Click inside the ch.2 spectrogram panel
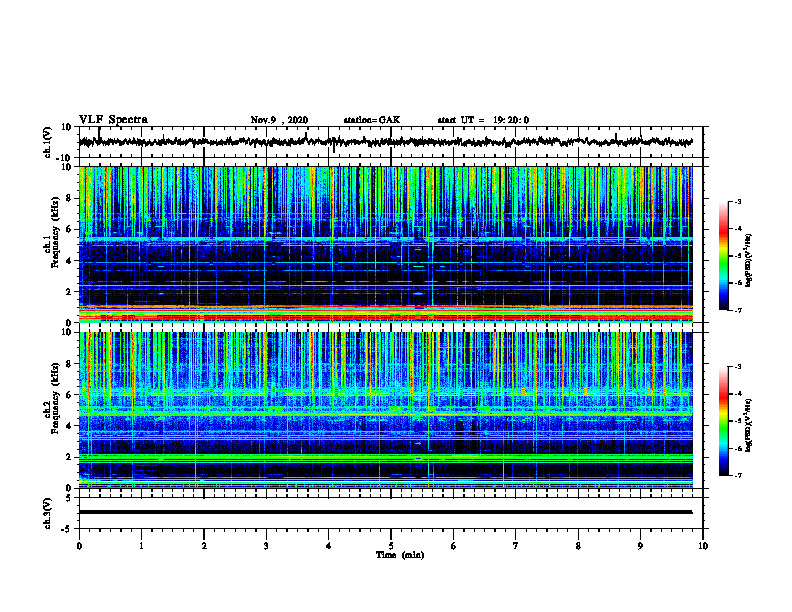Viewport: 792px width, 612px height. coord(385,410)
